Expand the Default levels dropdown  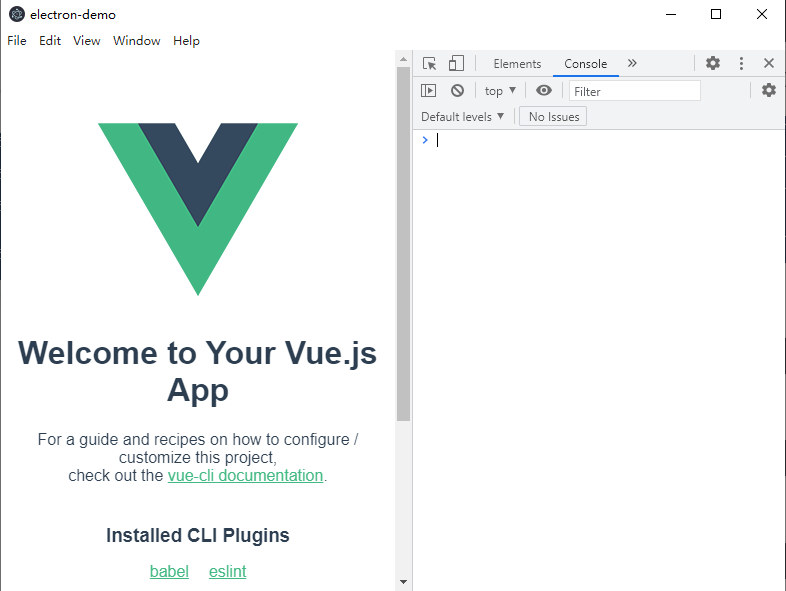pyautogui.click(x=462, y=117)
